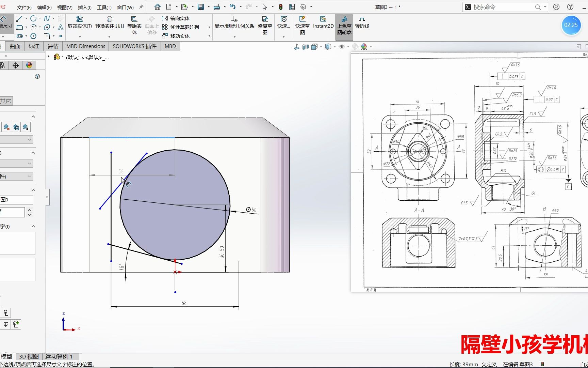Viewport: 588px width, 368px height.
Task: Click Jog Line (转折线) tool
Action: pyautogui.click(x=362, y=22)
